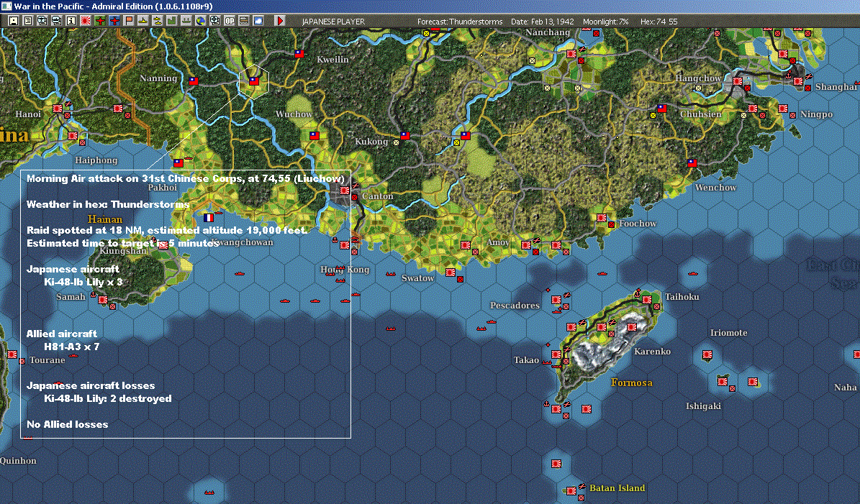Click the crosshair target toolbar icon
This screenshot has height=504, width=860.
tap(215, 21)
